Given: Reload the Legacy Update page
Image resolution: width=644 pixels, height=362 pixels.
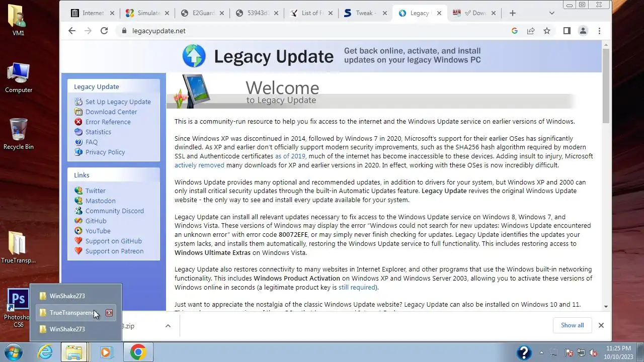Looking at the screenshot, I should coord(104,31).
